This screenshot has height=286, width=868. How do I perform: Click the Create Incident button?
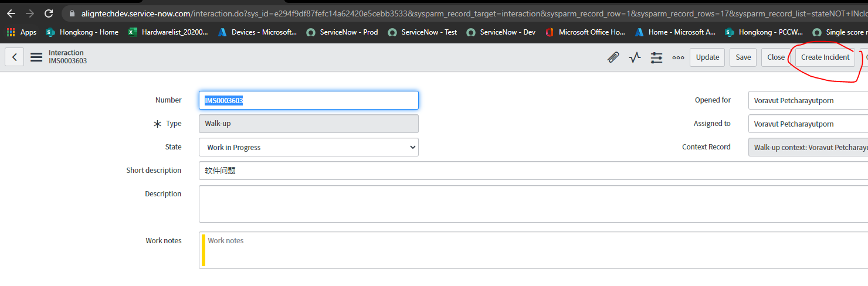tap(825, 57)
